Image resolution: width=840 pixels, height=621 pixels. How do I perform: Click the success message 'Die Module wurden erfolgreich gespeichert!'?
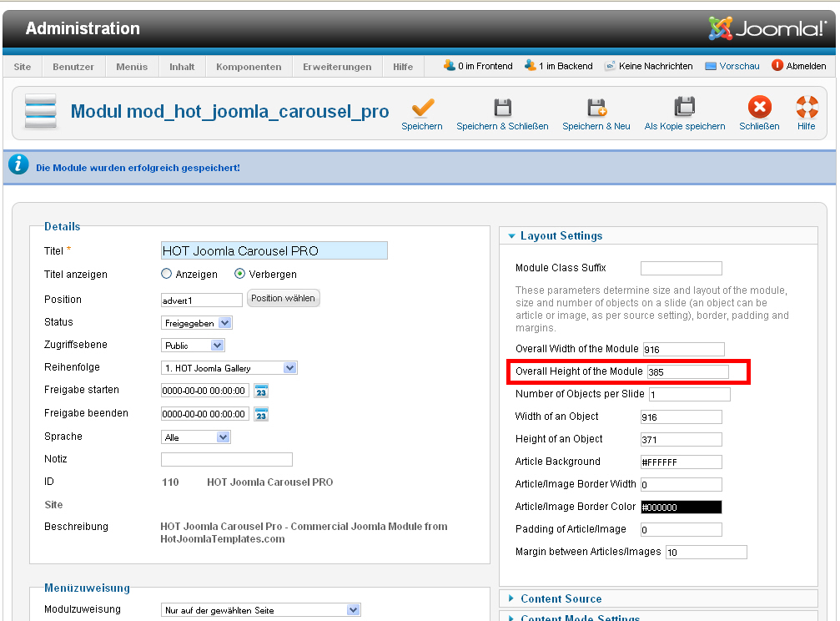click(138, 168)
